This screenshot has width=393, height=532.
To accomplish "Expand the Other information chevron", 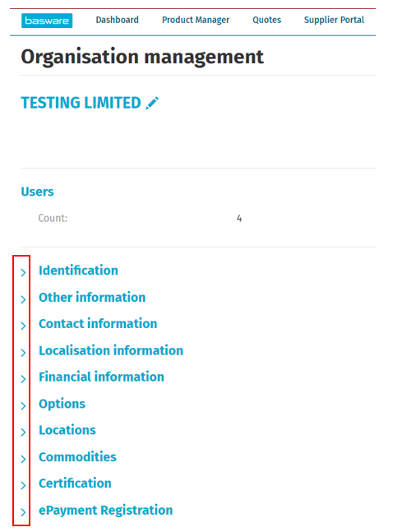I will (x=23, y=299).
